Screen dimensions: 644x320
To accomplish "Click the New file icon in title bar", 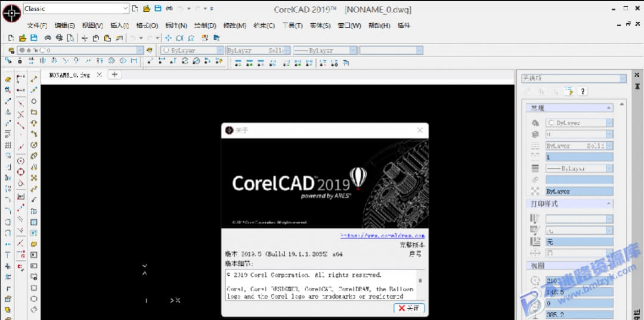I will coord(135,8).
